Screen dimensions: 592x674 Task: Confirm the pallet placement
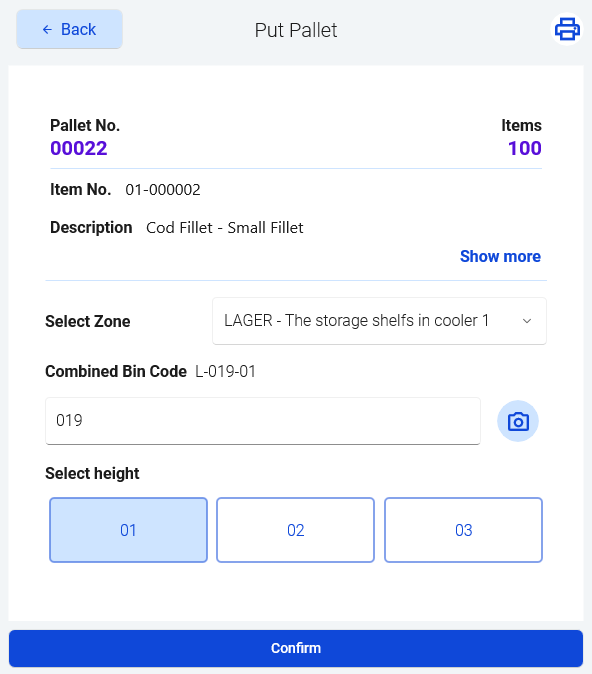tap(296, 648)
